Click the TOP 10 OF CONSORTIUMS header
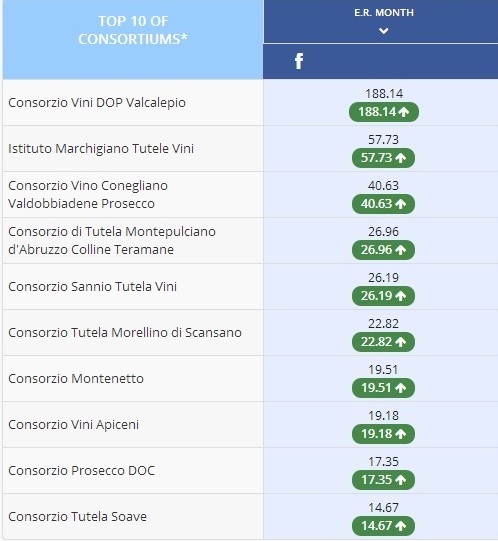The image size is (498, 541). click(133, 30)
